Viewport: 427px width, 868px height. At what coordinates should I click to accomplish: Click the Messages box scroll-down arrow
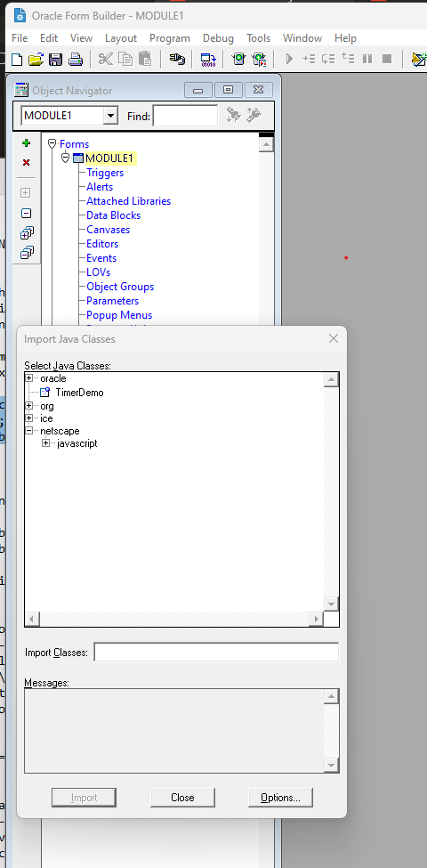331,766
